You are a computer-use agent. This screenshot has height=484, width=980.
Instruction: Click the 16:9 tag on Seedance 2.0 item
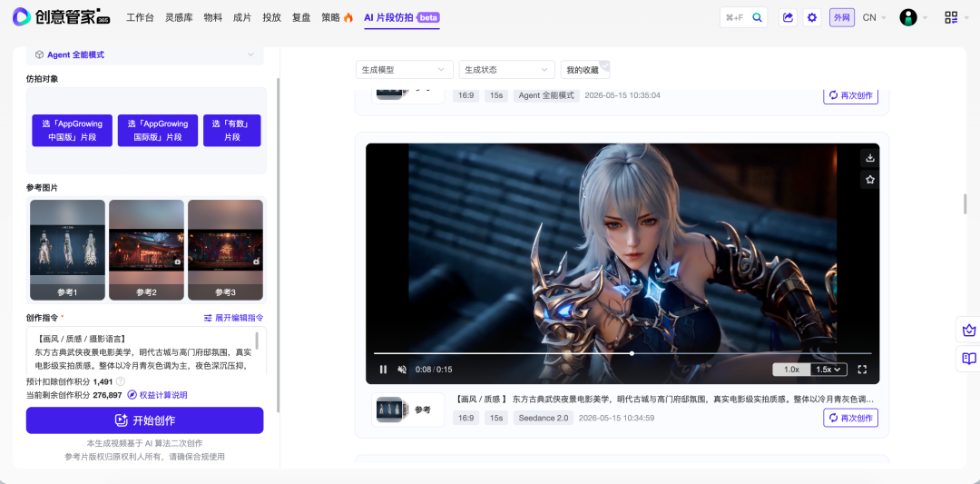[466, 418]
